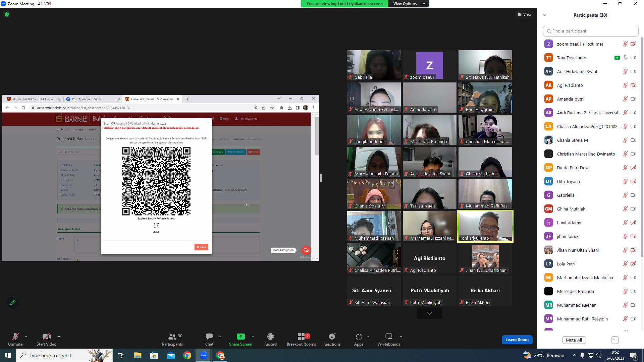Toggle Toni Triyulianto's microphone in participants list
644x362 pixels.
point(625,58)
